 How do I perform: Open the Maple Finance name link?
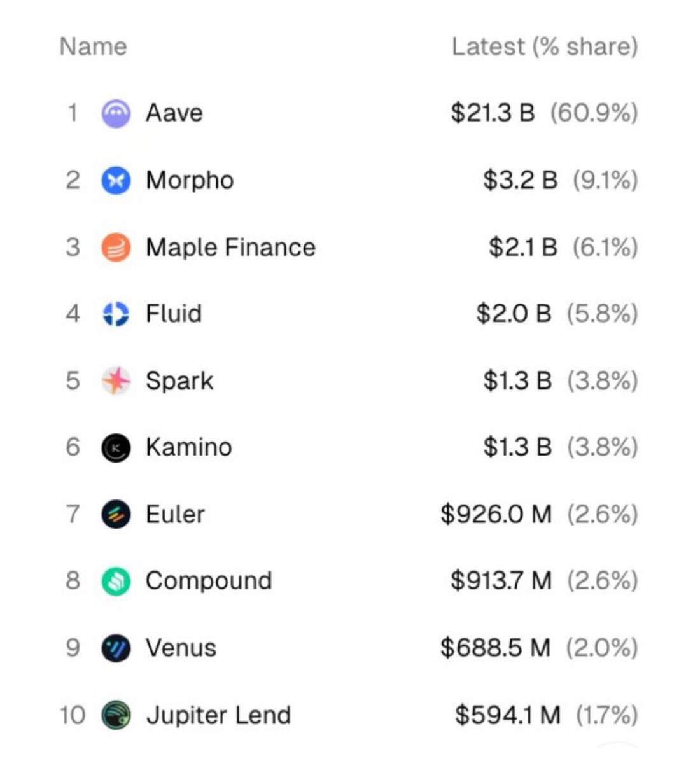230,248
